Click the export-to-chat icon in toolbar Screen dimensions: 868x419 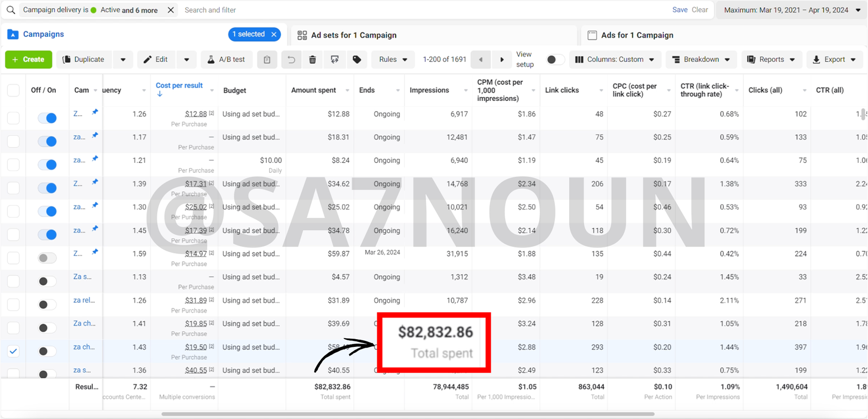[x=335, y=60]
